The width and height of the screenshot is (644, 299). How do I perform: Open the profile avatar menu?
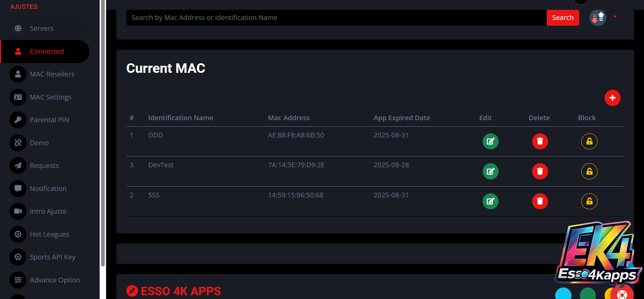tap(598, 18)
